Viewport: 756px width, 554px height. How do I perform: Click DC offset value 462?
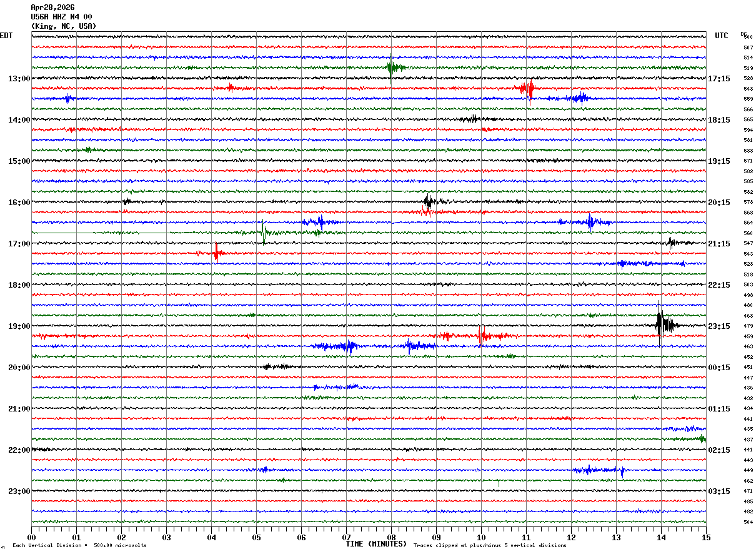click(748, 481)
